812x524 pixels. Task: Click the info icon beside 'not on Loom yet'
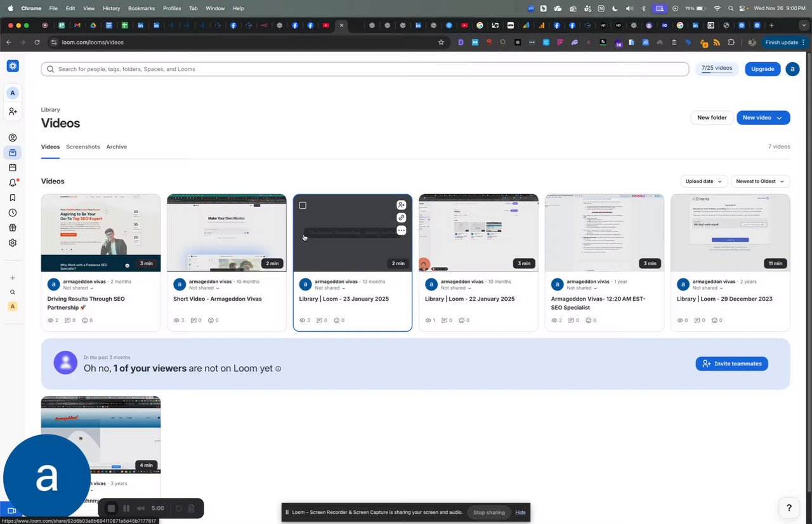tap(278, 369)
